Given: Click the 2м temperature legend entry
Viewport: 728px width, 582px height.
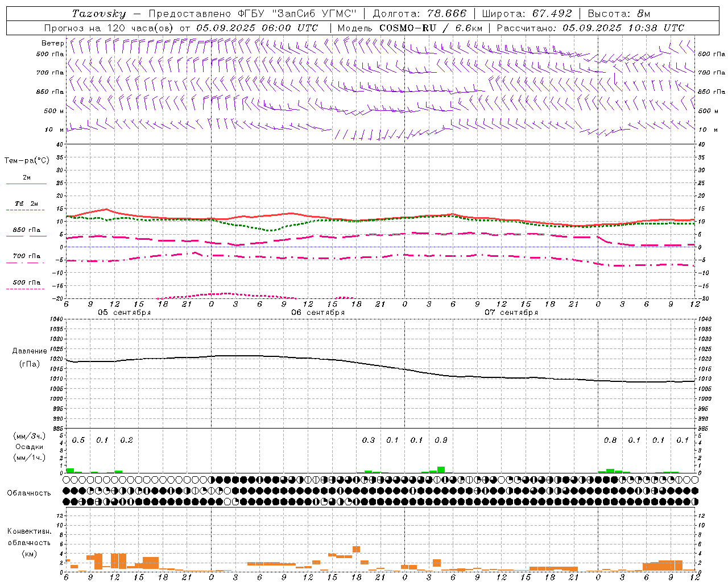Looking at the screenshot, I should click(27, 177).
